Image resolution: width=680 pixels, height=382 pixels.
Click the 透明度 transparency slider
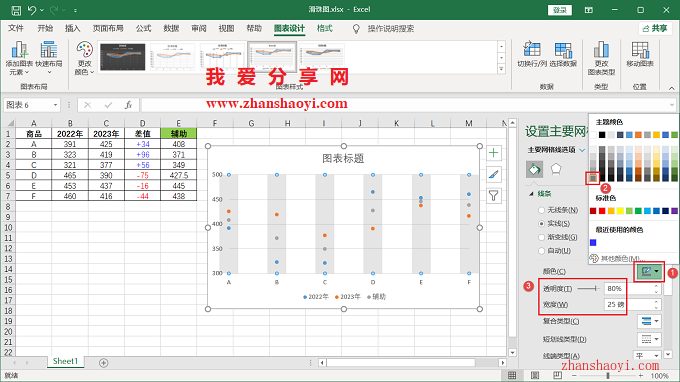[x=588, y=289]
